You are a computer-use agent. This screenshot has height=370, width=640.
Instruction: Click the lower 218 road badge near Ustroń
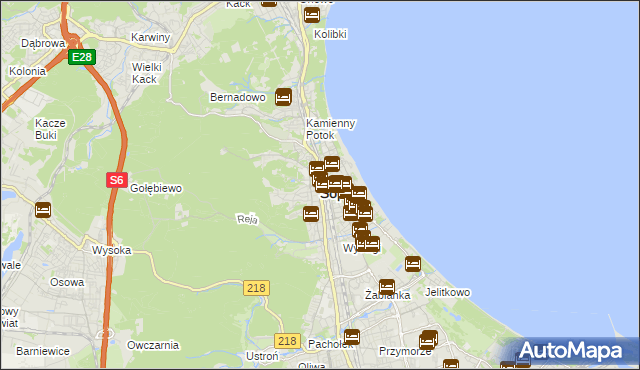pyautogui.click(x=287, y=341)
